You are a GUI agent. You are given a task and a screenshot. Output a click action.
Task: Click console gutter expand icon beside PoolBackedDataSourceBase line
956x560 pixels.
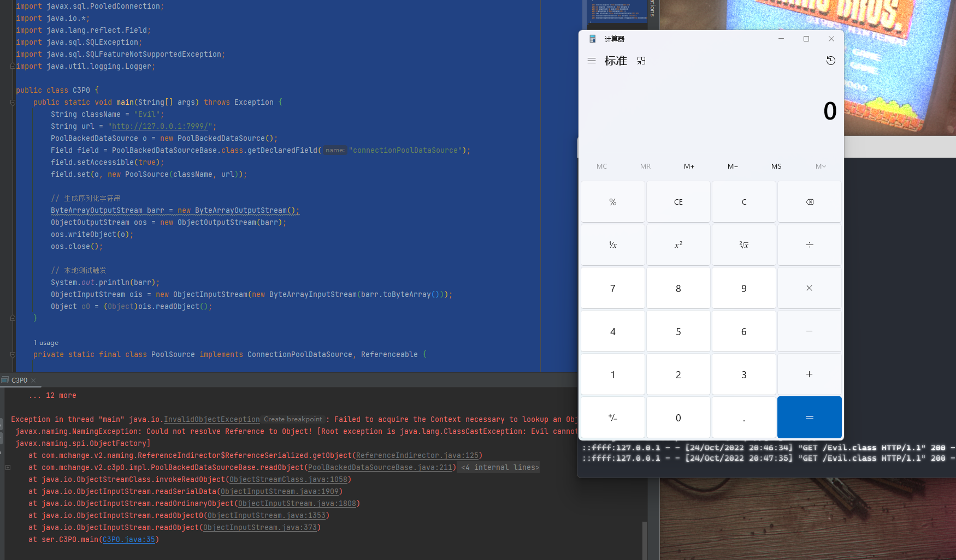click(8, 467)
